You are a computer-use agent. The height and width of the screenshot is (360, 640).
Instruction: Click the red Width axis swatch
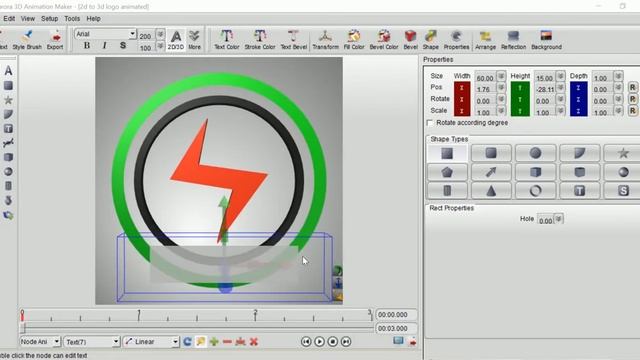point(462,99)
